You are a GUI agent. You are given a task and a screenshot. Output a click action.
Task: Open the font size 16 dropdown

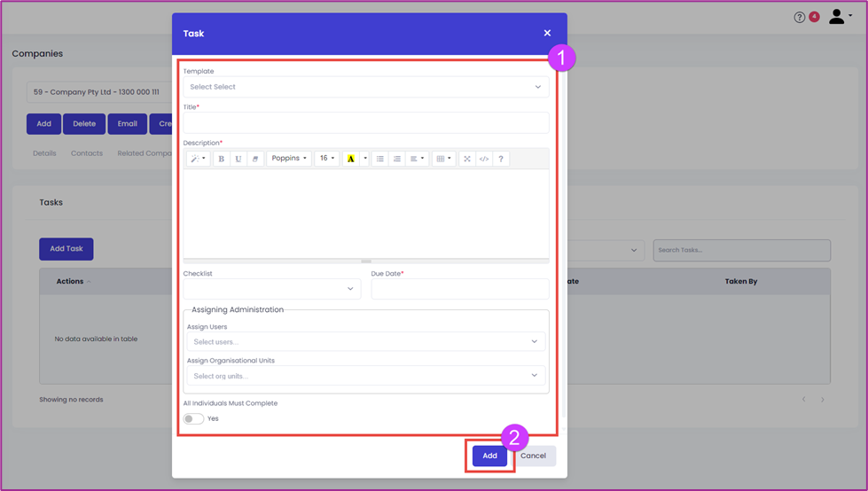click(326, 159)
